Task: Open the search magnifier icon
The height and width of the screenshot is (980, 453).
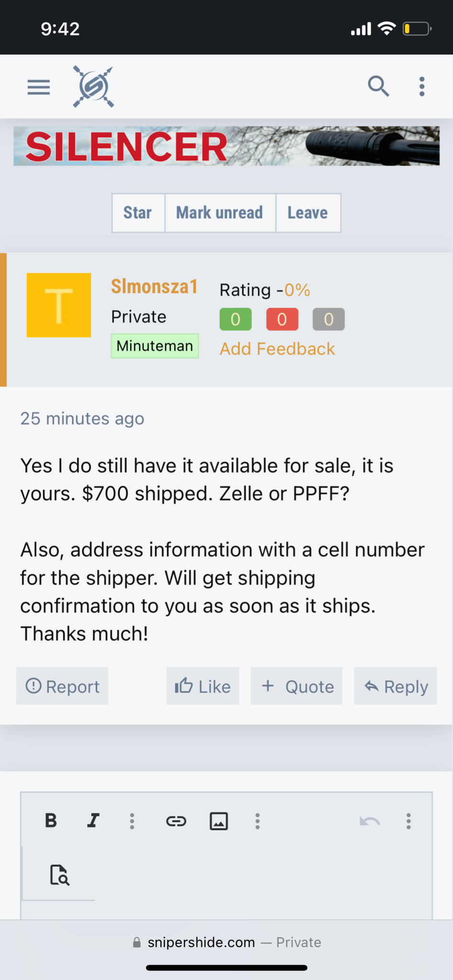Action: [378, 87]
